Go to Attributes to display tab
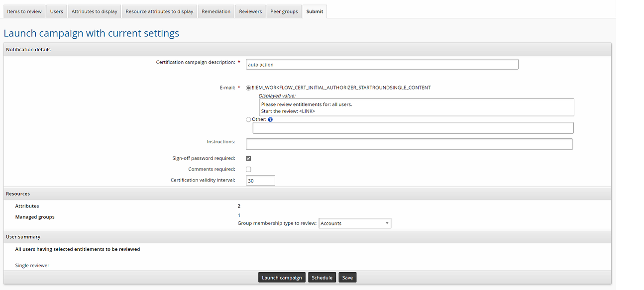The image size is (644, 290). 95,11
